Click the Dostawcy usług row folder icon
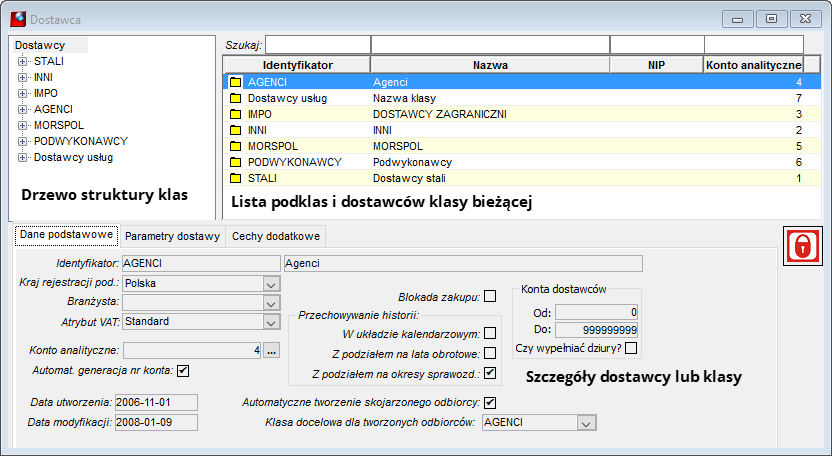The image size is (832, 456). point(236,98)
